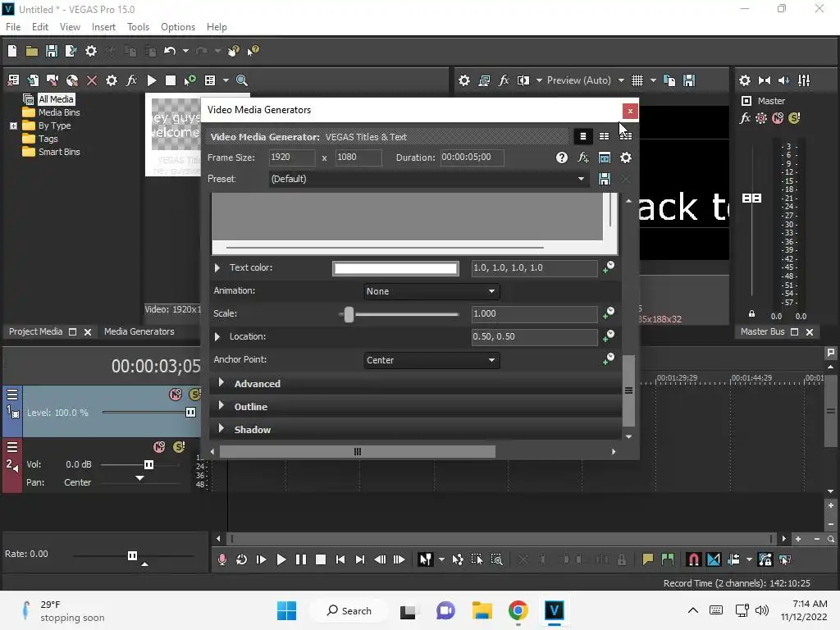Click the Anchor Point animate keyframe icon
This screenshot has height=630, width=840.
[609, 359]
